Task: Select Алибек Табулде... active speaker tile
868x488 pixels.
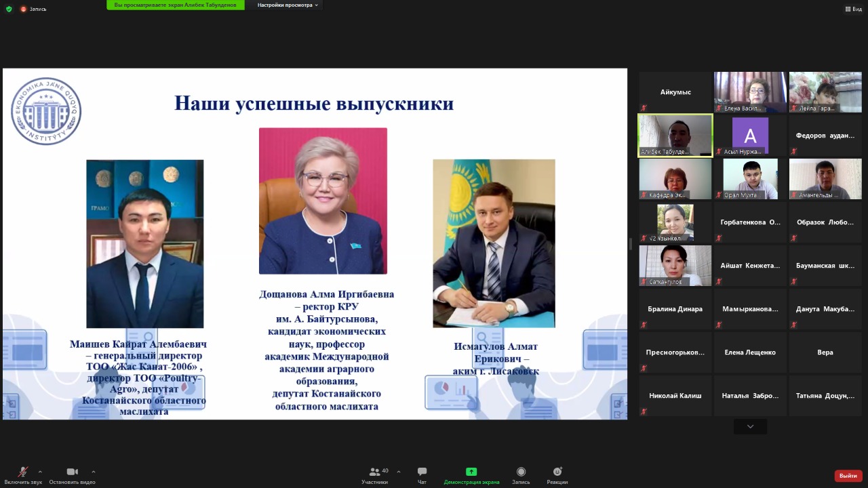Action: point(675,136)
